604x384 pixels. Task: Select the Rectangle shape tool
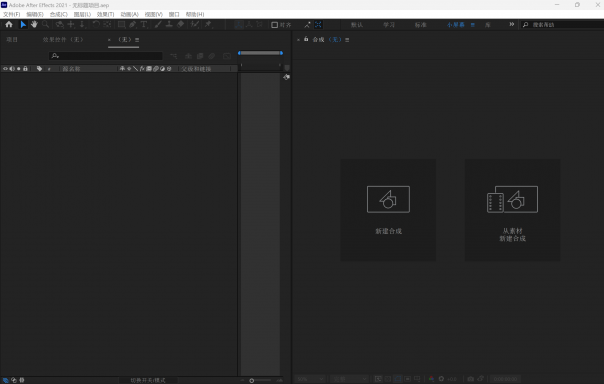(121, 24)
